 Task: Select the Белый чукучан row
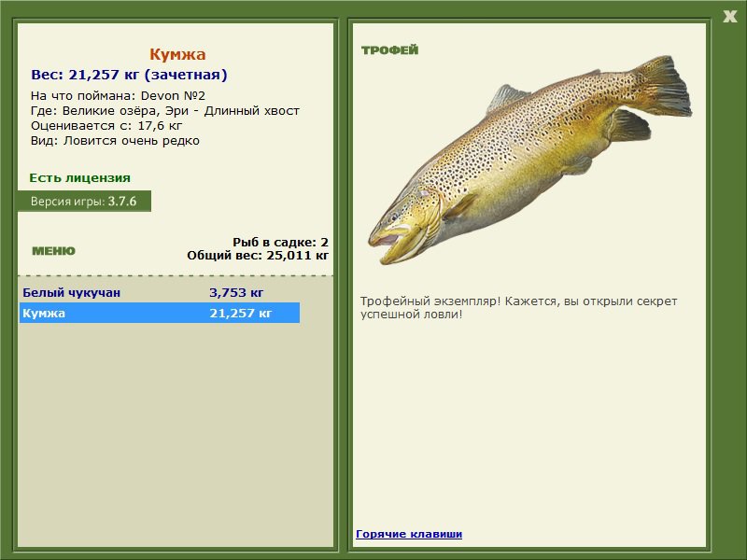(160, 292)
